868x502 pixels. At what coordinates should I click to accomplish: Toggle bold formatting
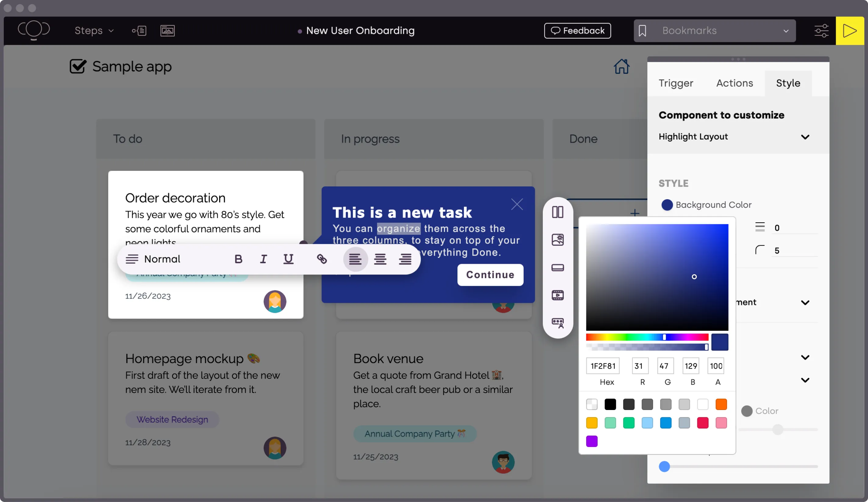pos(238,259)
